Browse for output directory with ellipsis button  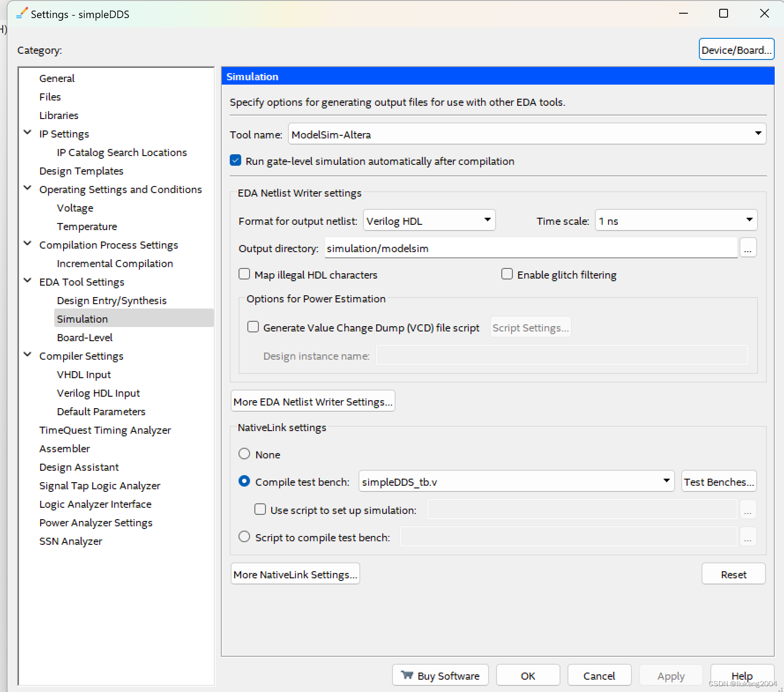point(748,248)
